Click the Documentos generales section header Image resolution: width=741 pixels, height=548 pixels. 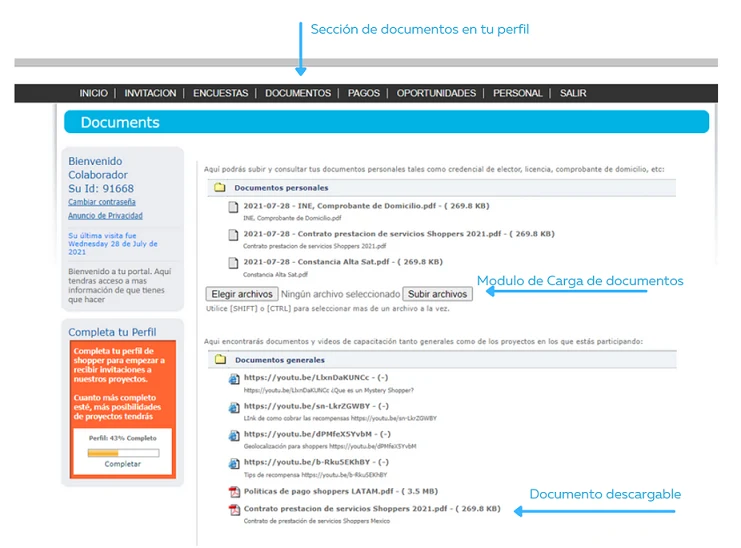[x=442, y=360]
